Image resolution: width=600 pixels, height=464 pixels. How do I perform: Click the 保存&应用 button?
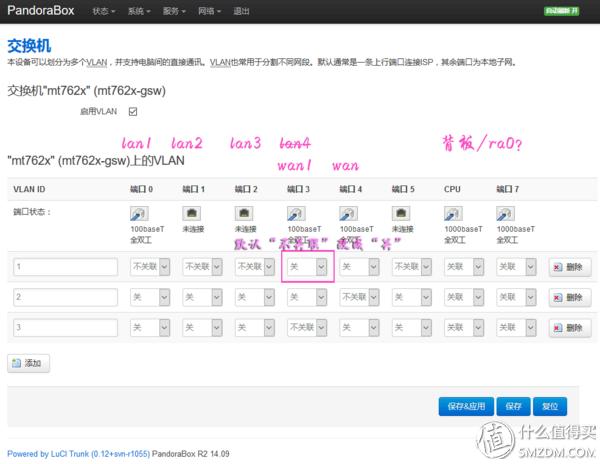pos(466,406)
